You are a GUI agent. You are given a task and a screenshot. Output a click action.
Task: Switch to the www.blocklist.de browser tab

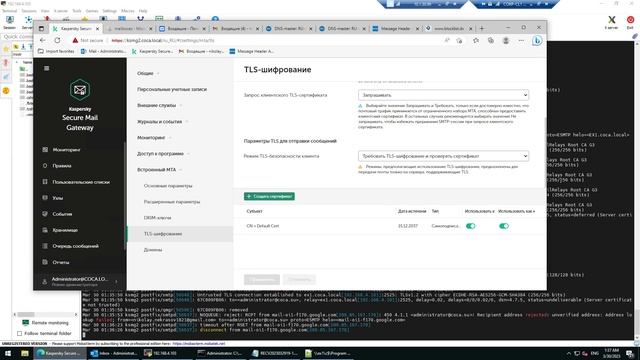pyautogui.click(x=449, y=29)
